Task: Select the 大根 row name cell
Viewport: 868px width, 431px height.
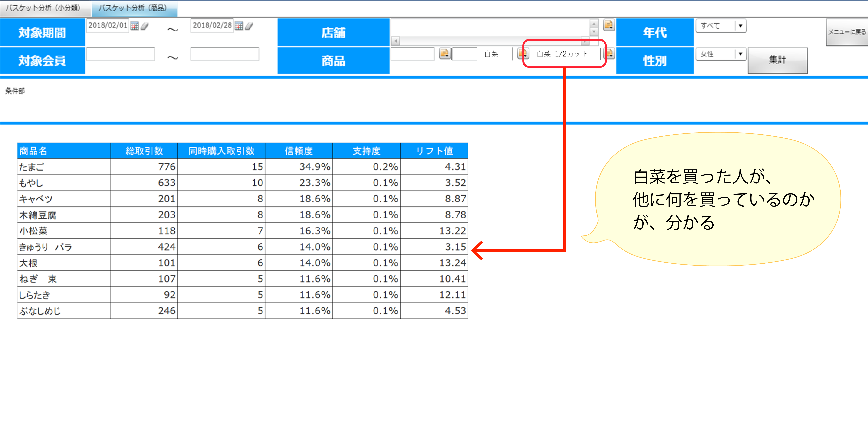Action: pos(64,263)
